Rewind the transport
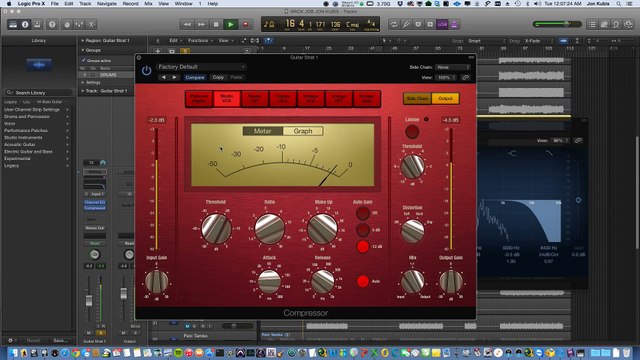The height and width of the screenshot is (360, 640). coord(187,24)
